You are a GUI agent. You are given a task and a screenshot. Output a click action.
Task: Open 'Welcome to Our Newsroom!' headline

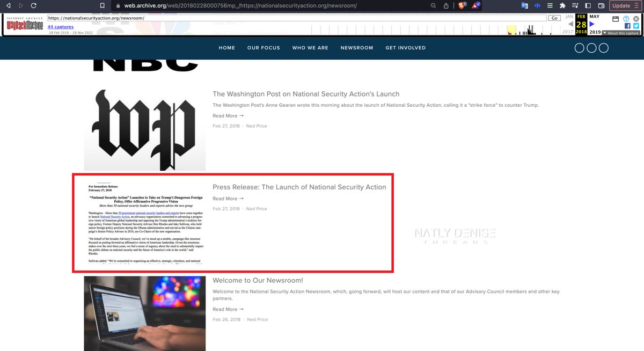(258, 280)
